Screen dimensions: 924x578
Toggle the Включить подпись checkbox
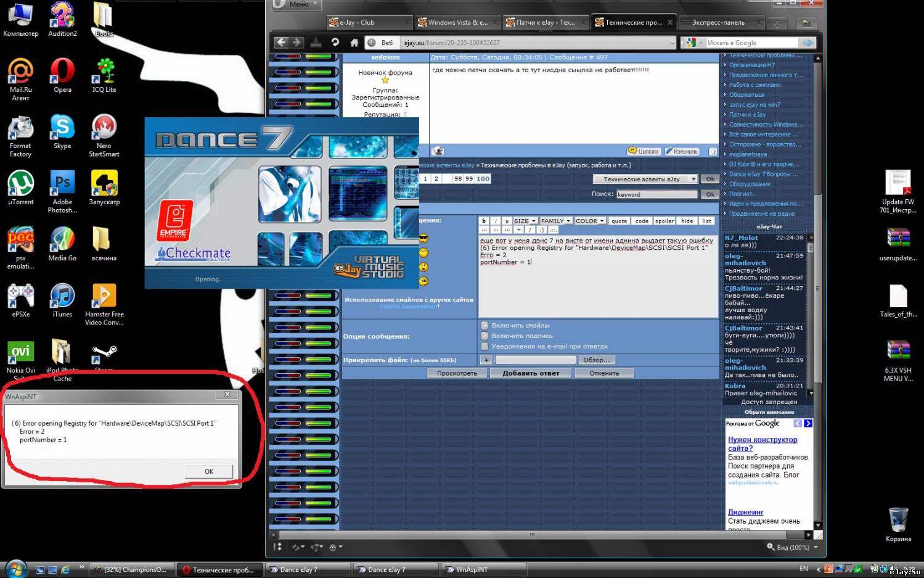(x=484, y=336)
